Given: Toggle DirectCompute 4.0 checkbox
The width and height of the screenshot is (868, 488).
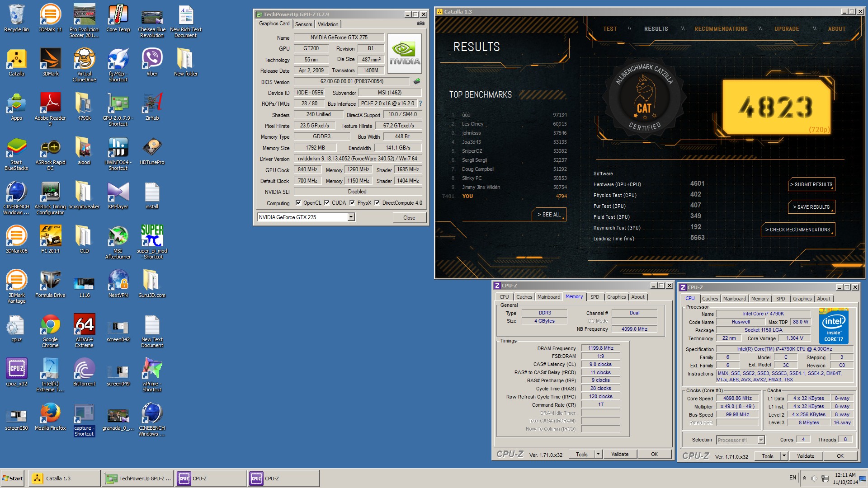Looking at the screenshot, I should point(377,203).
